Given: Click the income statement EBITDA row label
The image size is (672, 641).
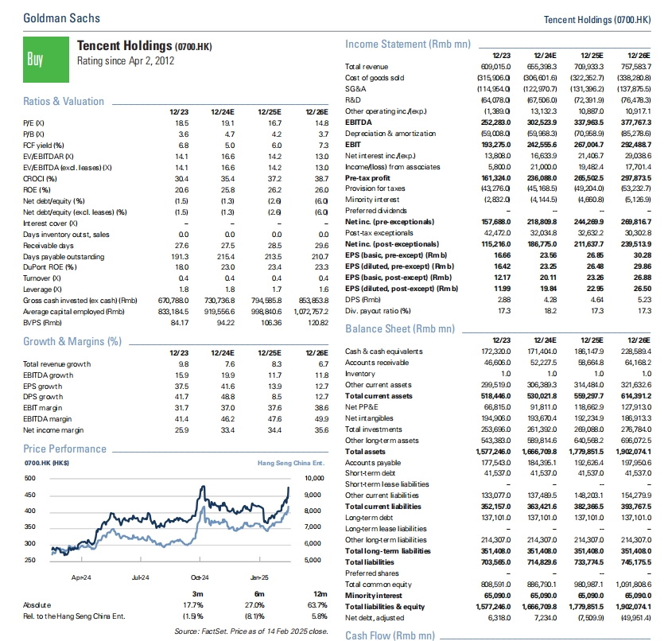Looking at the screenshot, I should click(x=359, y=122).
